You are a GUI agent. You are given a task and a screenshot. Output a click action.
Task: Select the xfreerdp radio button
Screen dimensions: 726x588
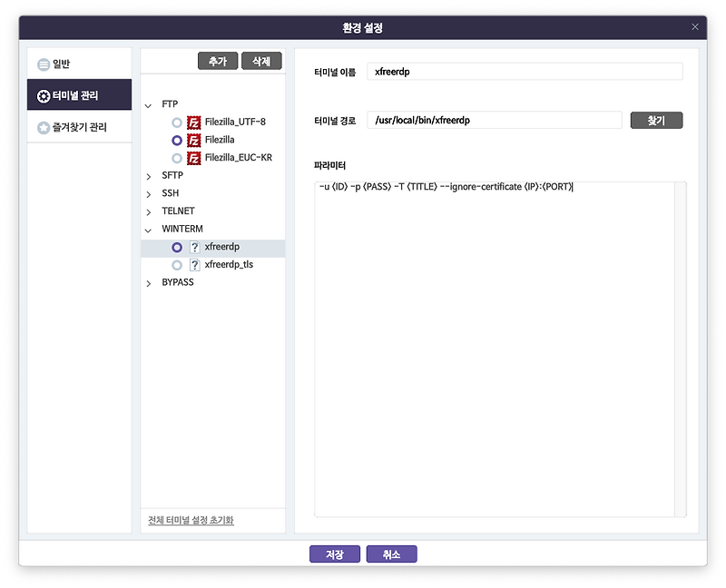point(179,247)
